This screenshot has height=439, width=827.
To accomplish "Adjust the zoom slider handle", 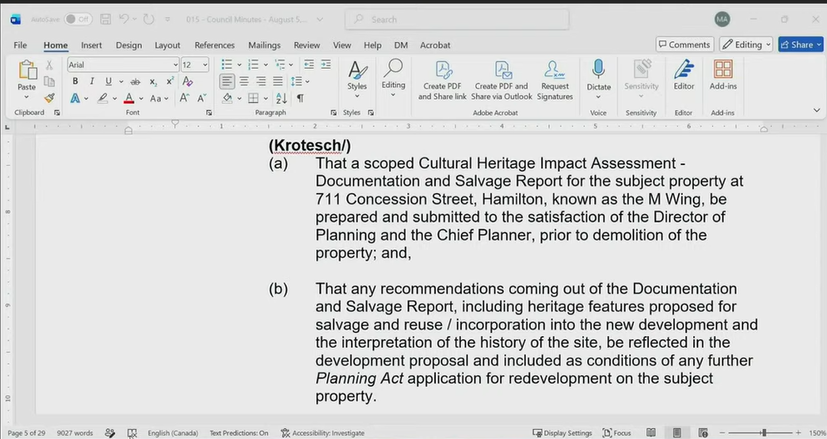I will (763, 433).
